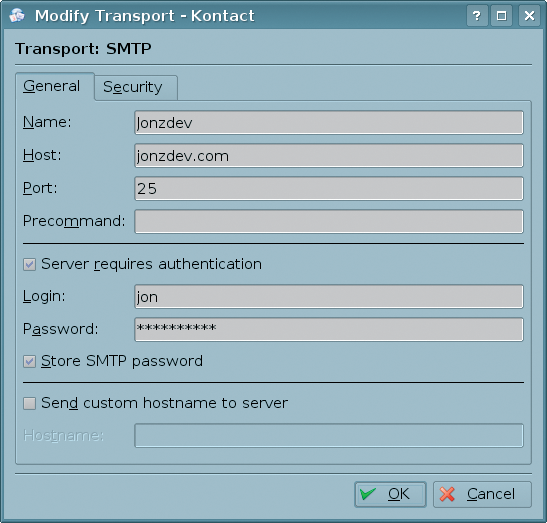
Task: Click the Modify Transport - Kontact title text
Action: [145, 16]
